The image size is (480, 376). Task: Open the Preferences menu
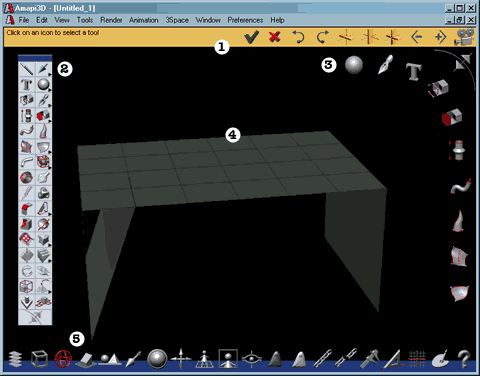[245, 20]
